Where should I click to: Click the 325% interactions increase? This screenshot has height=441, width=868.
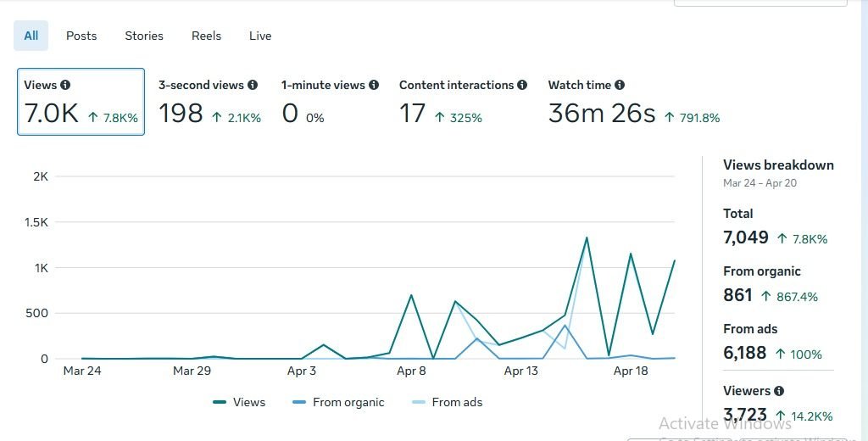pos(459,117)
